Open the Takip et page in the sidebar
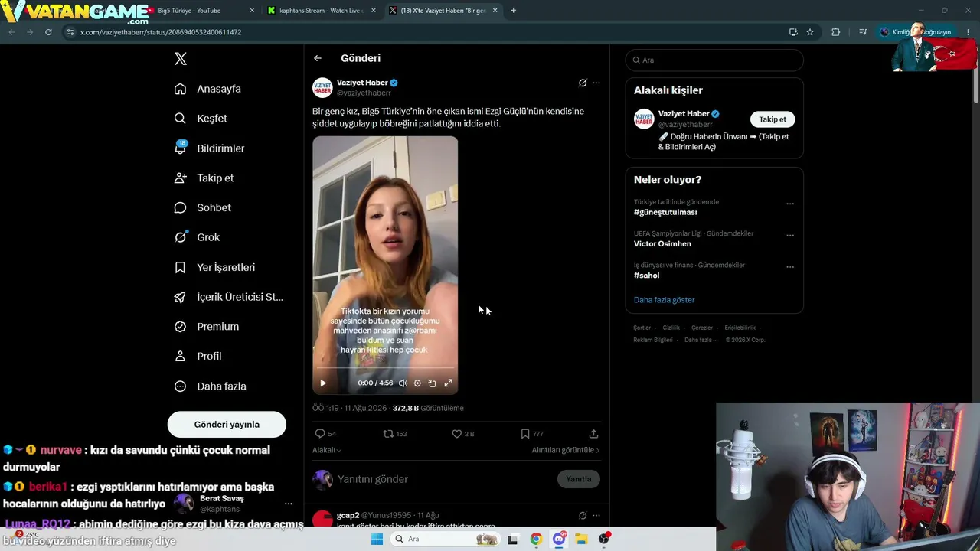The image size is (980, 551). click(x=204, y=178)
